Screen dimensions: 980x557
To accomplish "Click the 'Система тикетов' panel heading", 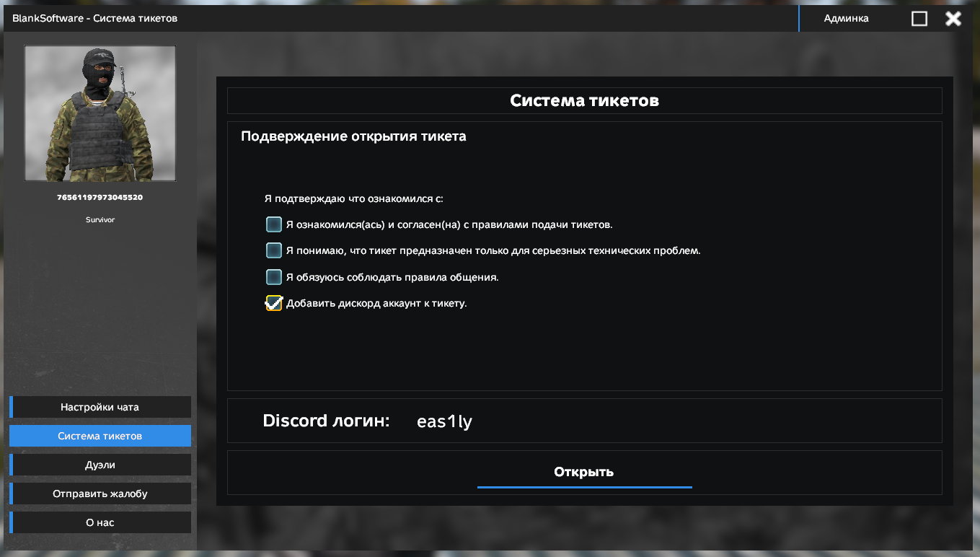I will click(584, 100).
